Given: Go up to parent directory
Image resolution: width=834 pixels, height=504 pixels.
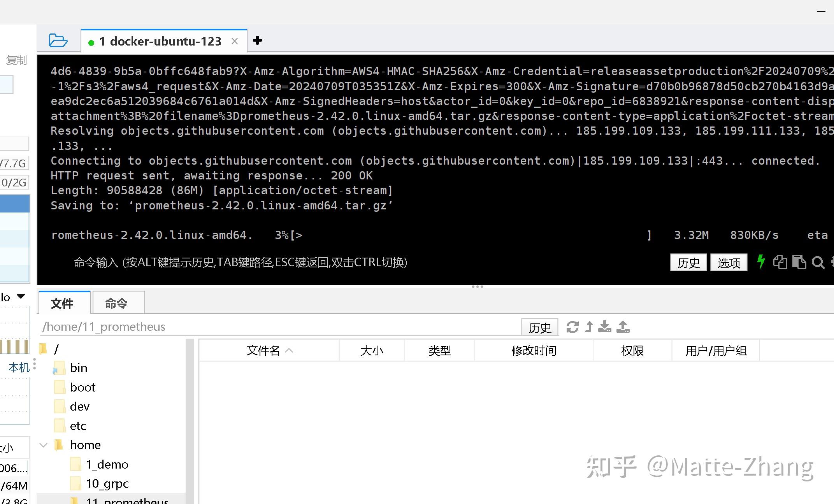Looking at the screenshot, I should pyautogui.click(x=589, y=327).
